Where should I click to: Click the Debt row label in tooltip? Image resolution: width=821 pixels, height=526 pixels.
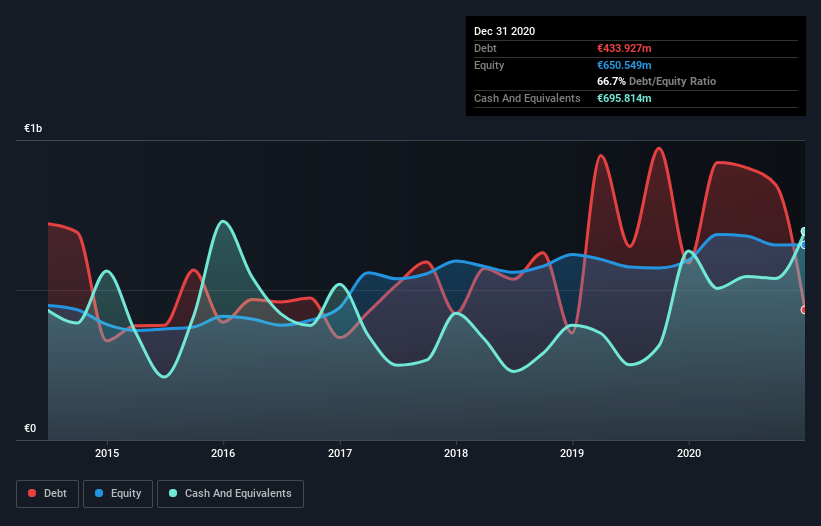(485, 48)
